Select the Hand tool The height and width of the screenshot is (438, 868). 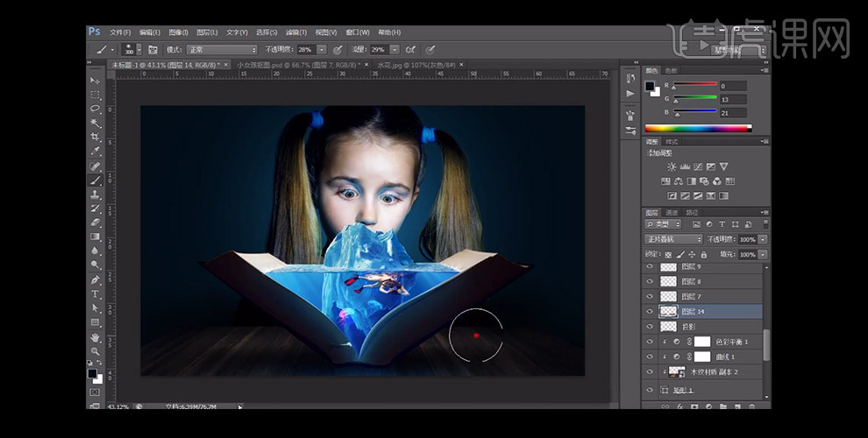[x=96, y=337]
